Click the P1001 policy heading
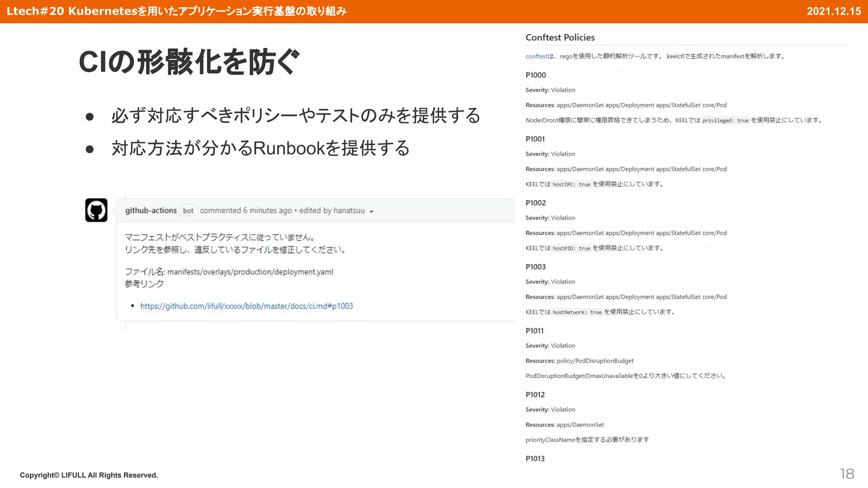868x488 pixels. (x=535, y=139)
